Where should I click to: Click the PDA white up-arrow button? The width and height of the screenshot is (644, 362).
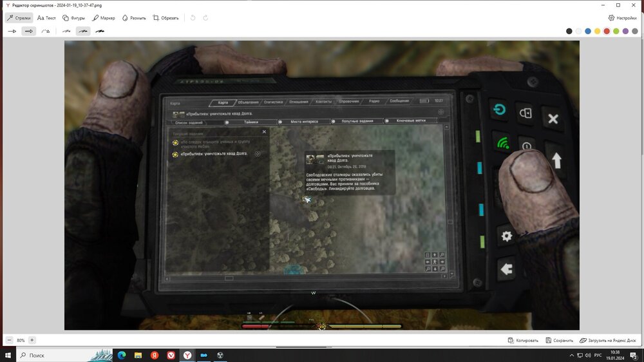[556, 160]
